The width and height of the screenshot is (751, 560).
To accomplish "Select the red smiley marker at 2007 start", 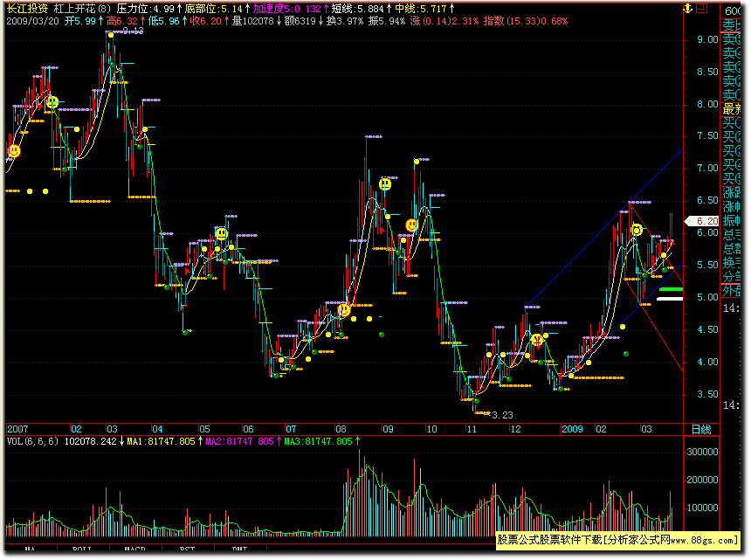I will coord(14,151).
